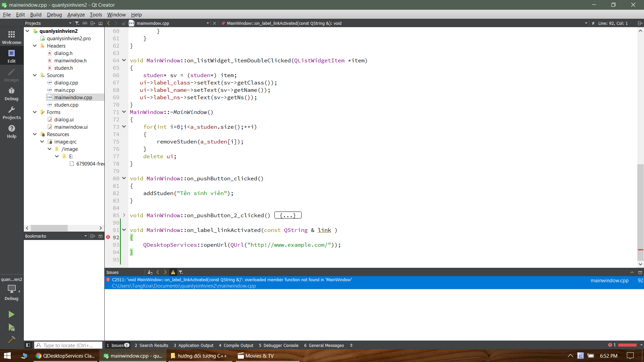This screenshot has height=362, width=644.
Task: Click the Type to locate input field
Action: [x=69, y=345]
